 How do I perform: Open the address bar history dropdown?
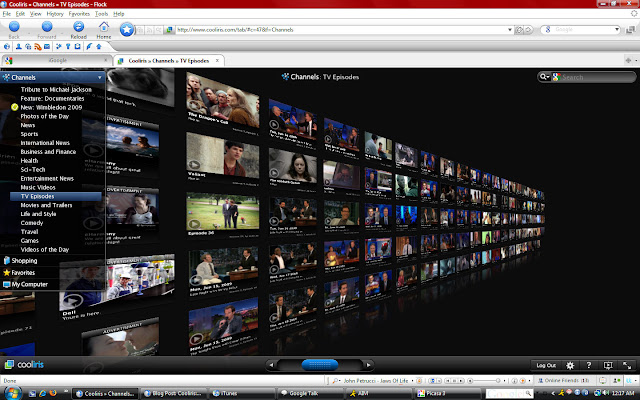[x=510, y=29]
